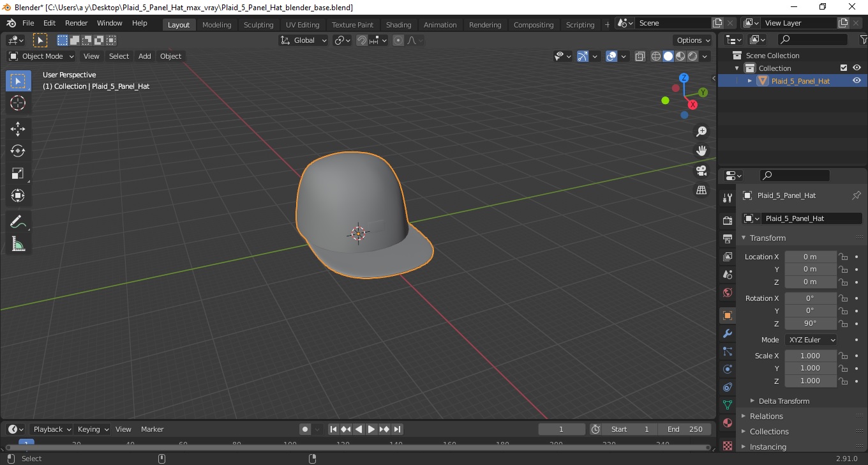Click the Marker menu in timeline
Screen dimensions: 868x465
click(152, 429)
